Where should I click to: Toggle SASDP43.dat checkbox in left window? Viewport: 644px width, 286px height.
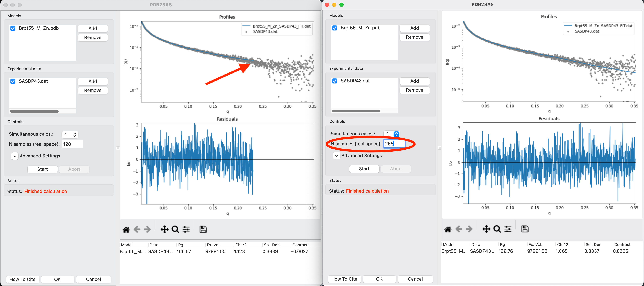tap(13, 81)
